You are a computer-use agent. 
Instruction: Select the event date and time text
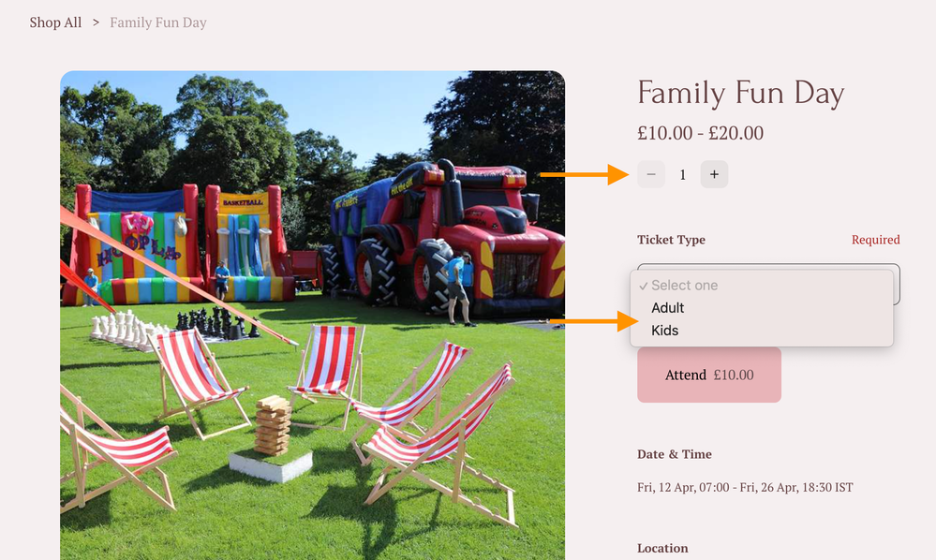tap(745, 488)
